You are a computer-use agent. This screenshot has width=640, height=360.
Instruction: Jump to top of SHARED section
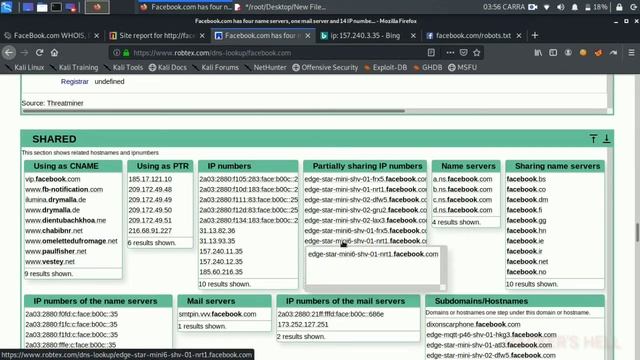[593, 139]
